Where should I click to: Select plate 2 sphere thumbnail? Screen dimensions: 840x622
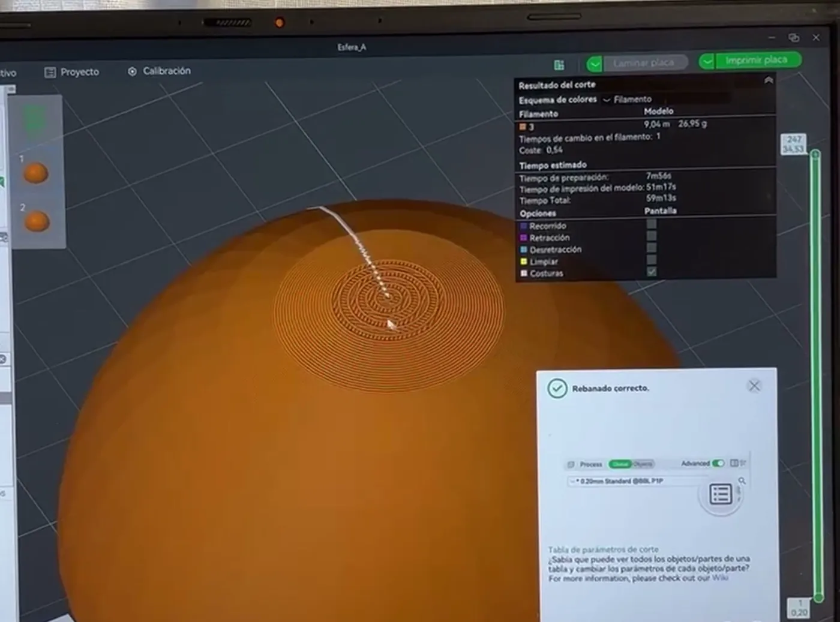pyautogui.click(x=36, y=221)
